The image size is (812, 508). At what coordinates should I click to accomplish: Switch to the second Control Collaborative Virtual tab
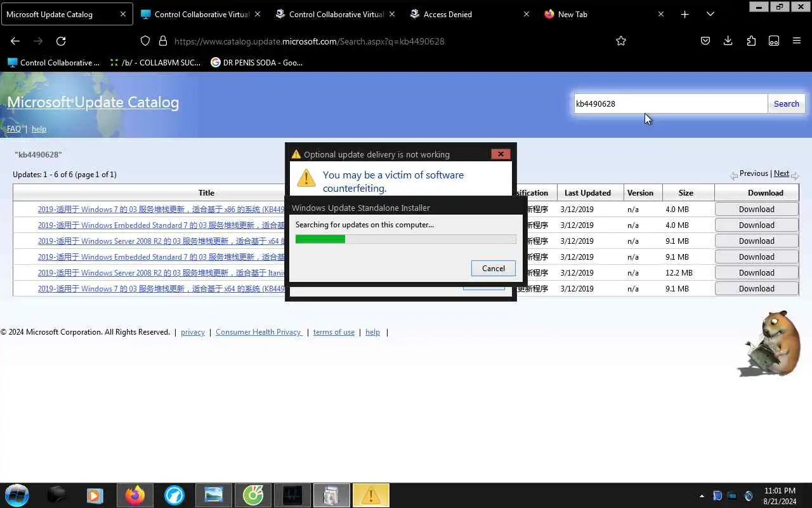click(x=336, y=14)
